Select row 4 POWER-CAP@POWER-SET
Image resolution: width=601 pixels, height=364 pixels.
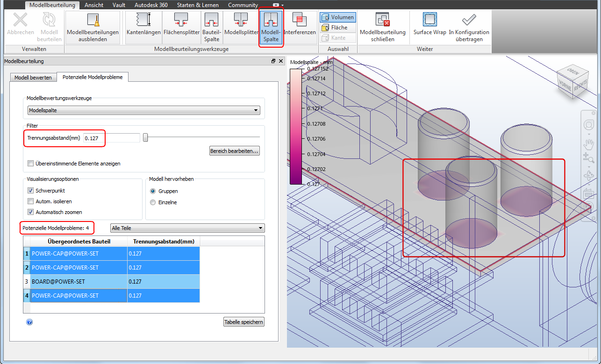coord(112,296)
